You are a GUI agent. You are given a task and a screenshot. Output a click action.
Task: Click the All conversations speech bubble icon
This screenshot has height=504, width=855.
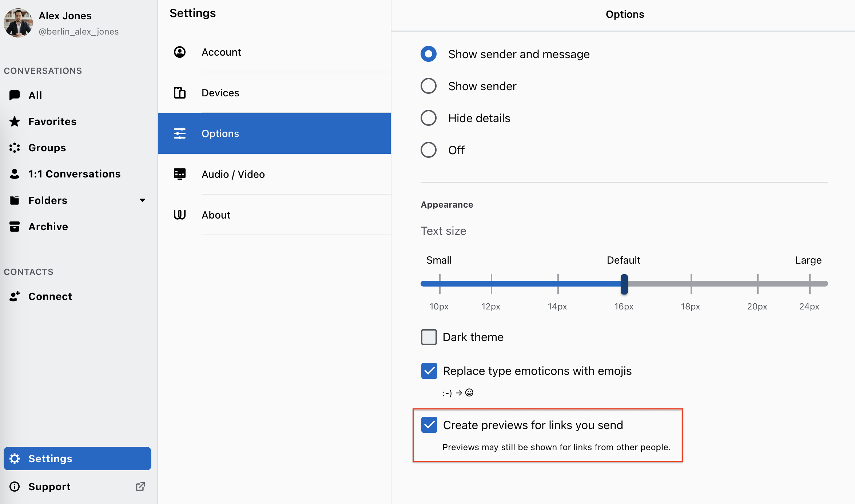pyautogui.click(x=15, y=95)
